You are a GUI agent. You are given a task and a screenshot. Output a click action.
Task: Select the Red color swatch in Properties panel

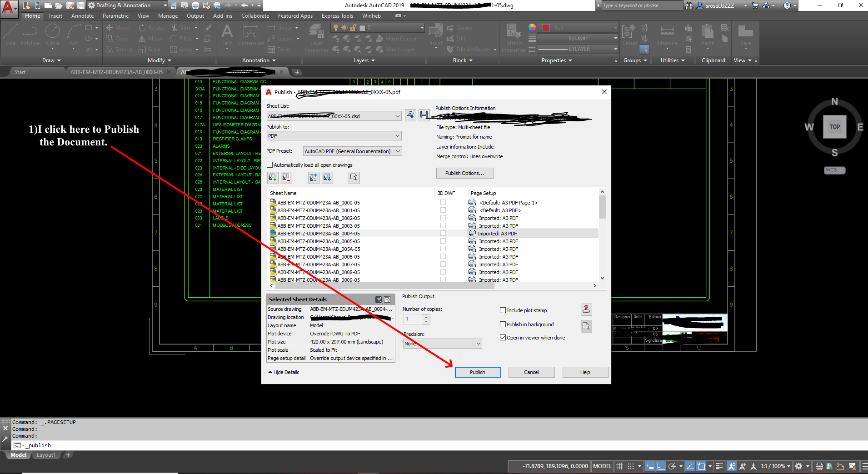tap(546, 27)
